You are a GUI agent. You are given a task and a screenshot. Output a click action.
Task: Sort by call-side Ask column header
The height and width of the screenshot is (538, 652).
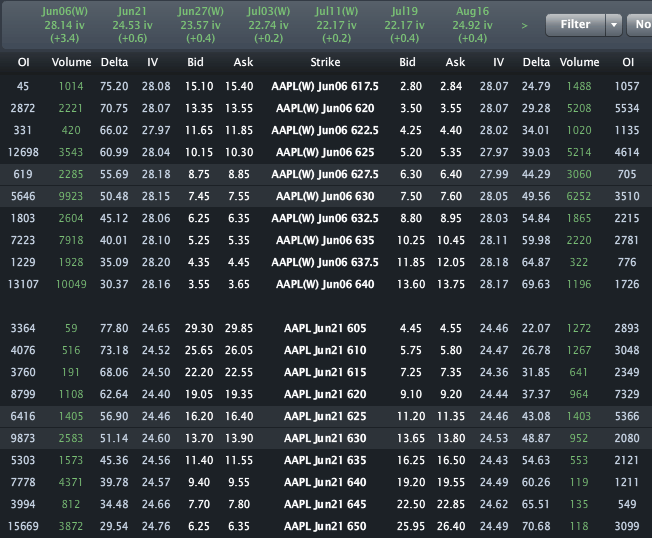pos(243,62)
